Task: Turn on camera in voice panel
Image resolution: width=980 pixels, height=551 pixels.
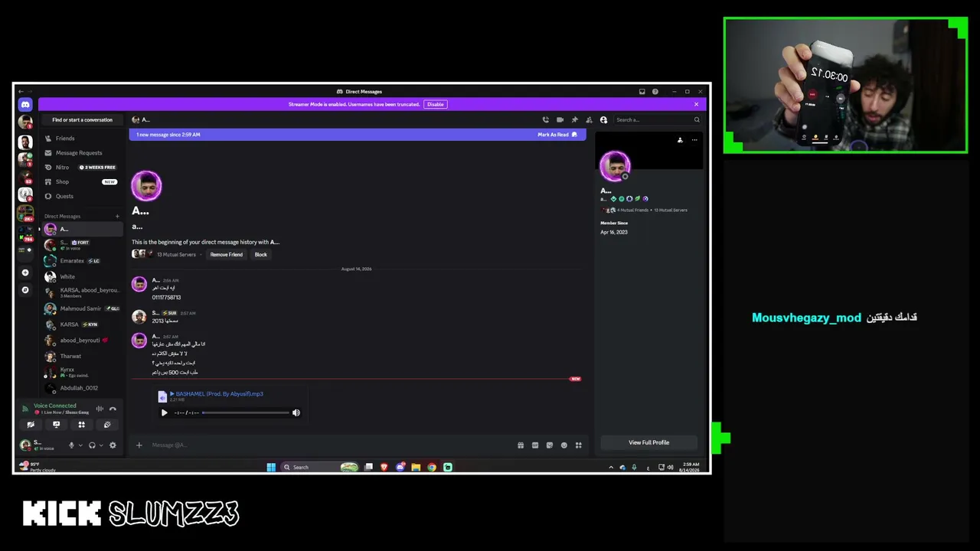Action: [31, 425]
